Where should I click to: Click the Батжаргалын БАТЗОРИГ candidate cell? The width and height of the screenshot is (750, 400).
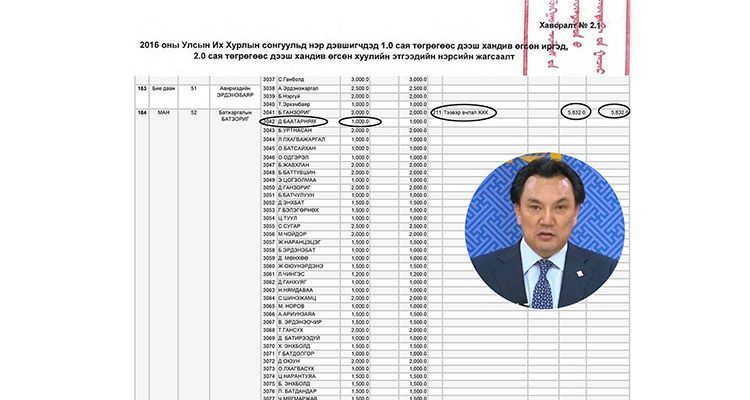pyautogui.click(x=235, y=115)
